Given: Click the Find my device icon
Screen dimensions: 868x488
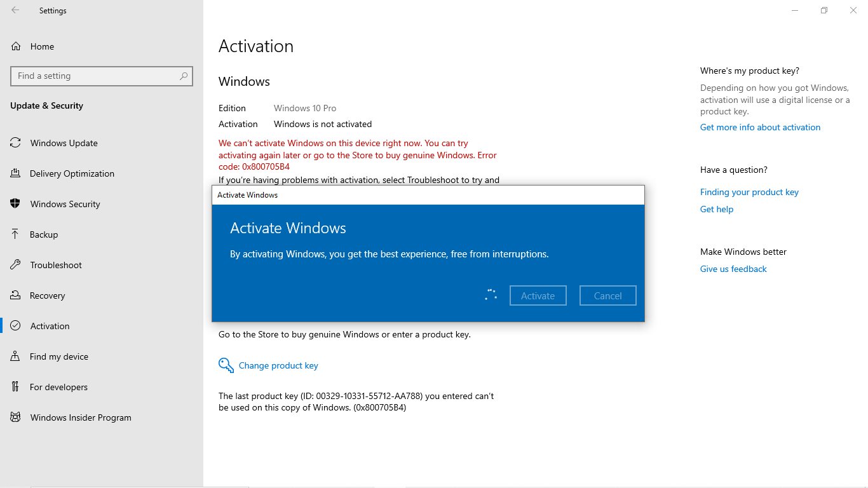Looking at the screenshot, I should tap(15, 356).
